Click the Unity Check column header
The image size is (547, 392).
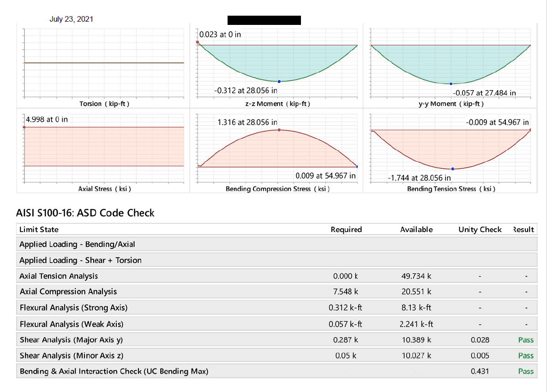(x=480, y=229)
